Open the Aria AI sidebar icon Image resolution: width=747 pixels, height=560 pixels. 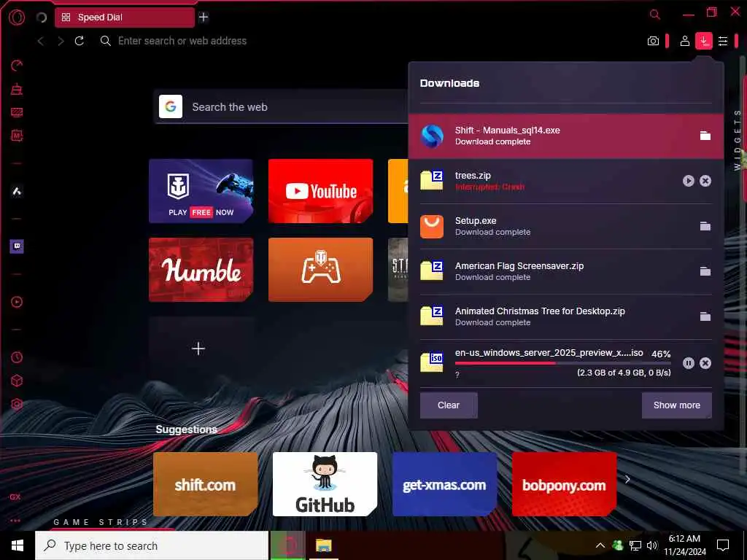click(x=17, y=192)
